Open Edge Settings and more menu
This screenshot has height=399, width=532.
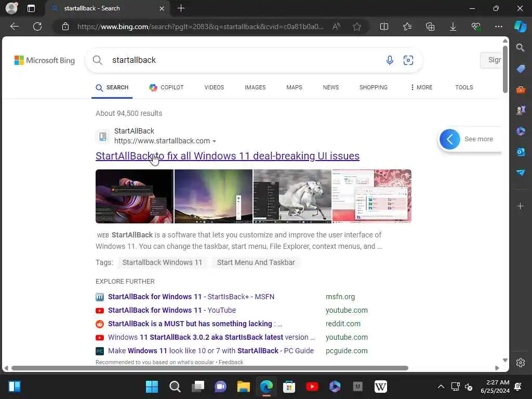coord(498,26)
